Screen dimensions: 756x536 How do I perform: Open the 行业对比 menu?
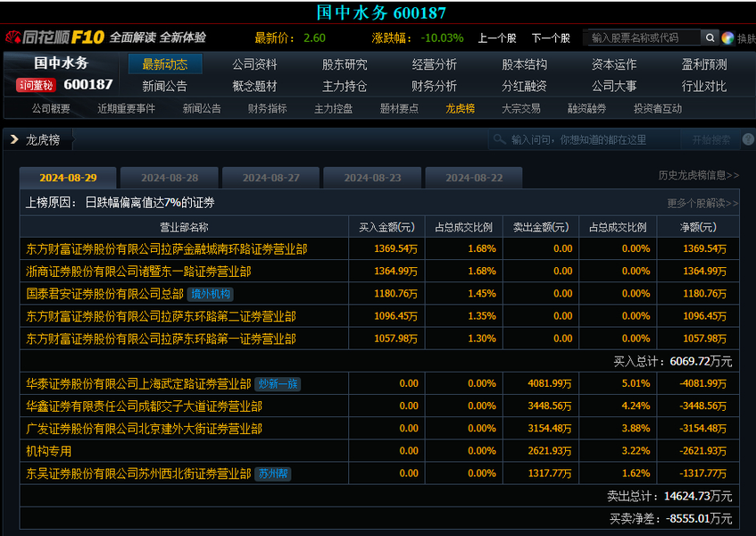[x=704, y=87]
